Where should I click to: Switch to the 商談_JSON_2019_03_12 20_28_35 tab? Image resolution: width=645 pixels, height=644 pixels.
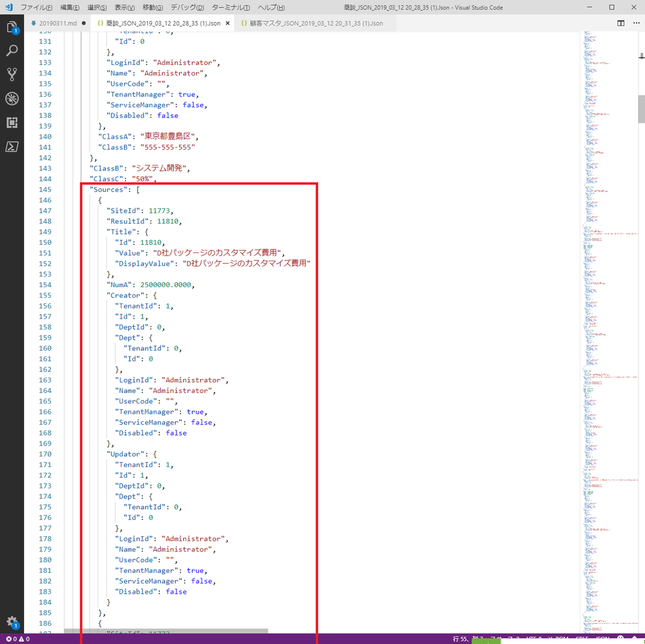point(163,23)
